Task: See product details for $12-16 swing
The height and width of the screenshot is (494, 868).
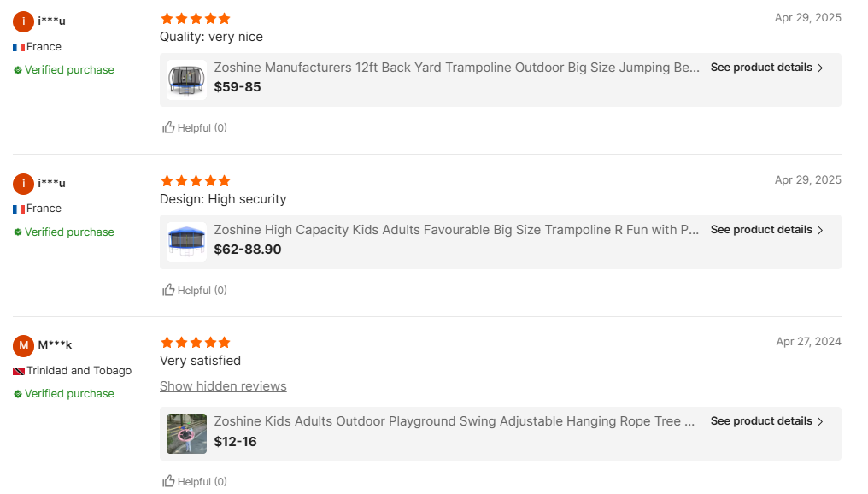Action: point(766,421)
